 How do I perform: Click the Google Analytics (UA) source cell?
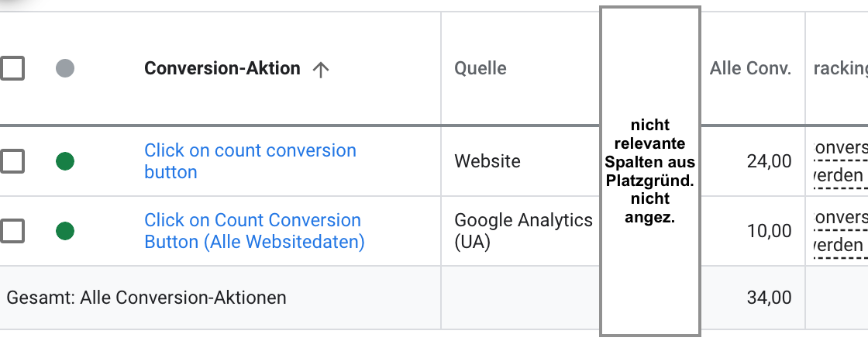(524, 231)
